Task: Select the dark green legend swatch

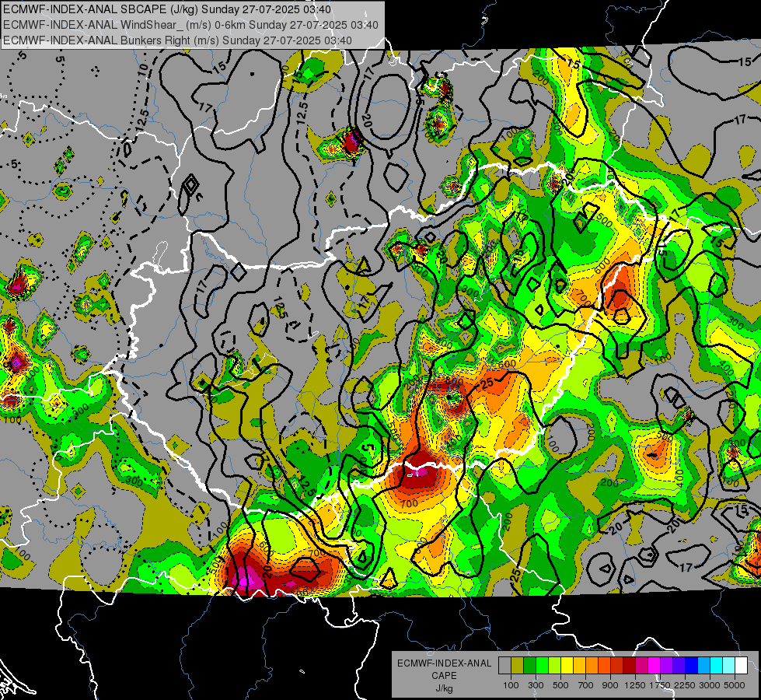Action: [x=529, y=666]
